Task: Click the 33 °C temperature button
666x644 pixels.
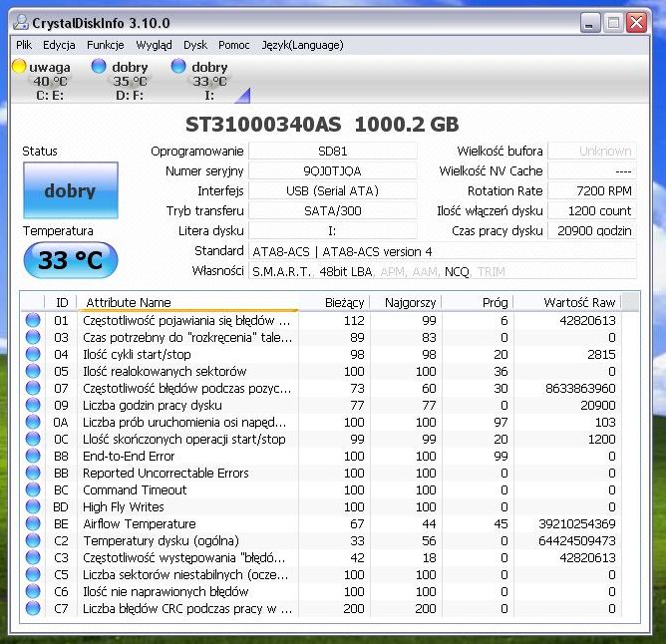Action: coord(71,260)
